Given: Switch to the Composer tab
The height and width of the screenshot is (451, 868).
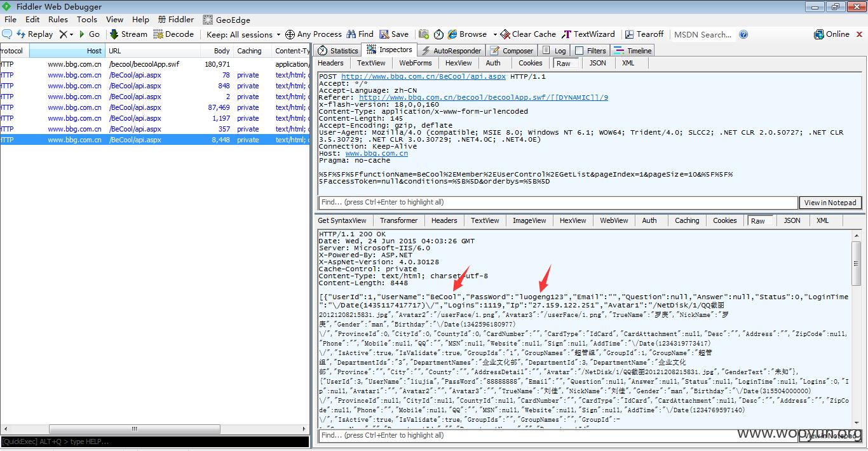Looking at the screenshot, I should [512, 51].
